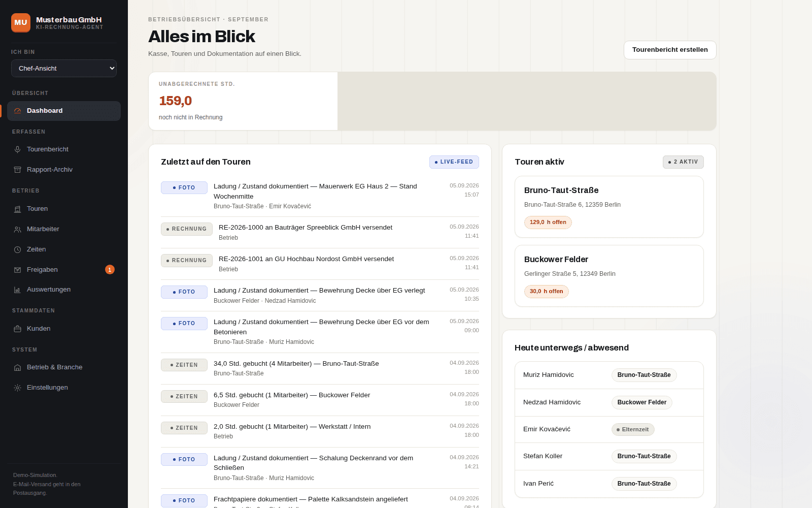The width and height of the screenshot is (812, 508).
Task: Click the Touren building icon
Action: 17,209
